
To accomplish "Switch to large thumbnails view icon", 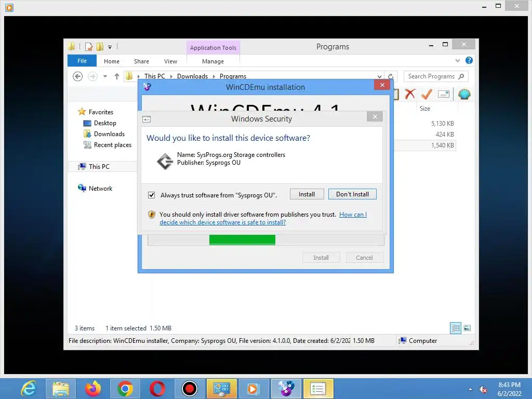I will coord(467,328).
